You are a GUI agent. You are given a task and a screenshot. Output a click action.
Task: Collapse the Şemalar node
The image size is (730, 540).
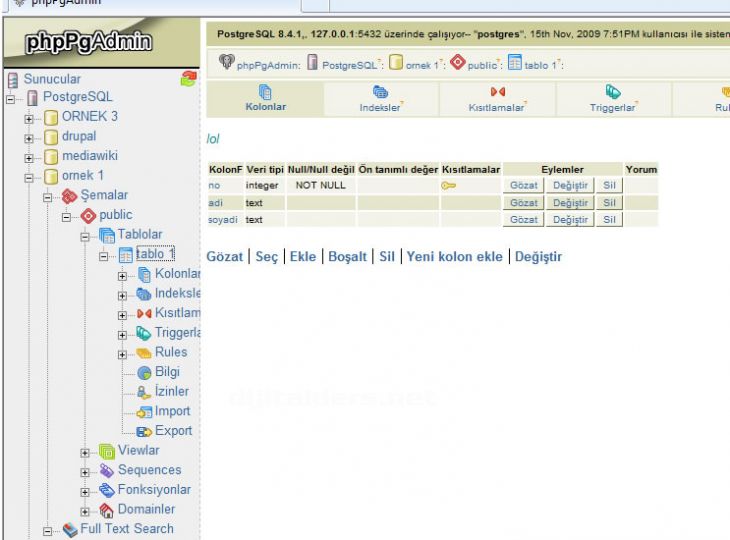[x=47, y=198]
